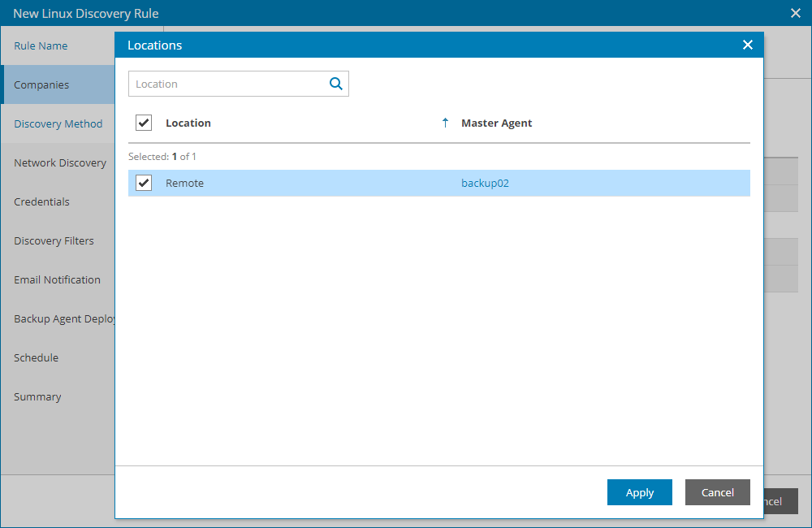Open the Network Discovery step
The height and width of the screenshot is (528, 812).
60,162
